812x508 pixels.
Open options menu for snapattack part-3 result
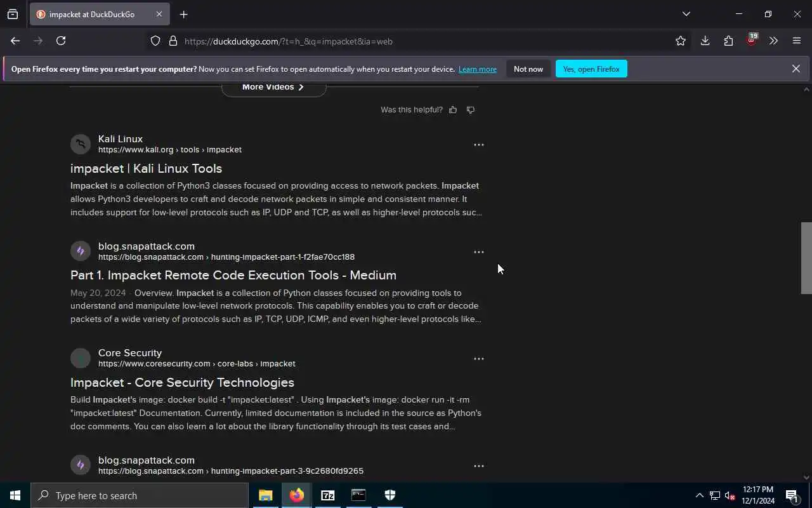pos(479,466)
